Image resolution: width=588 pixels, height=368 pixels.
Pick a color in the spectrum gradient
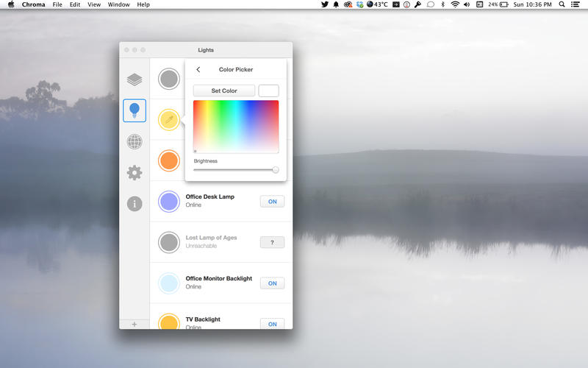click(236, 127)
